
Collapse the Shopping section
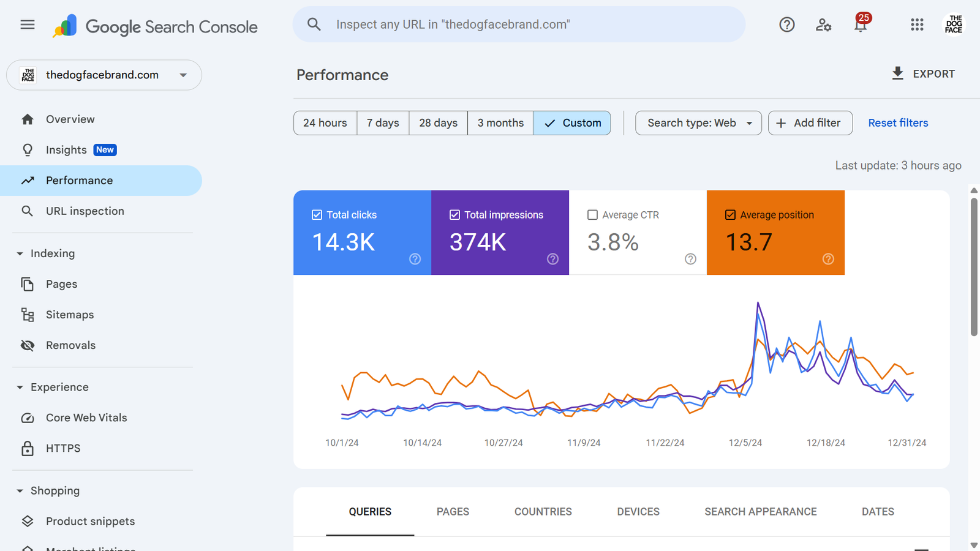[x=20, y=491]
